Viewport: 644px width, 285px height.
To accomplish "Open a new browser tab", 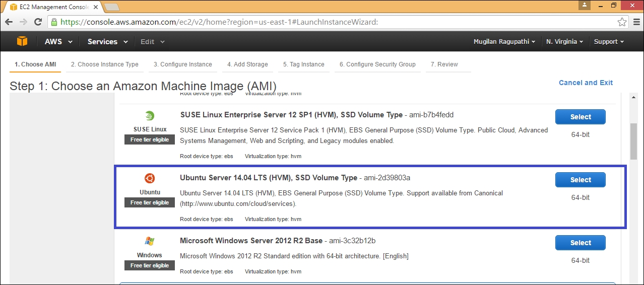I will (111, 7).
